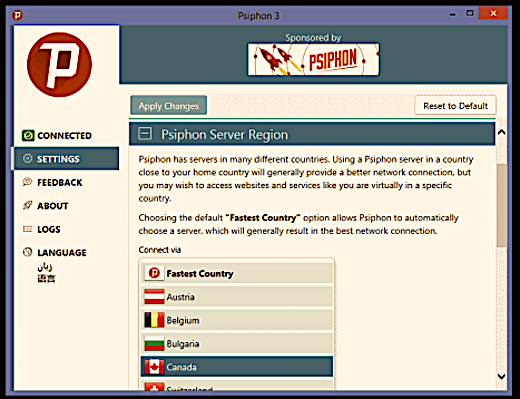Viewport: 520px width, 399px height.
Task: Click the small Psiphon title bar icon
Action: (17, 15)
